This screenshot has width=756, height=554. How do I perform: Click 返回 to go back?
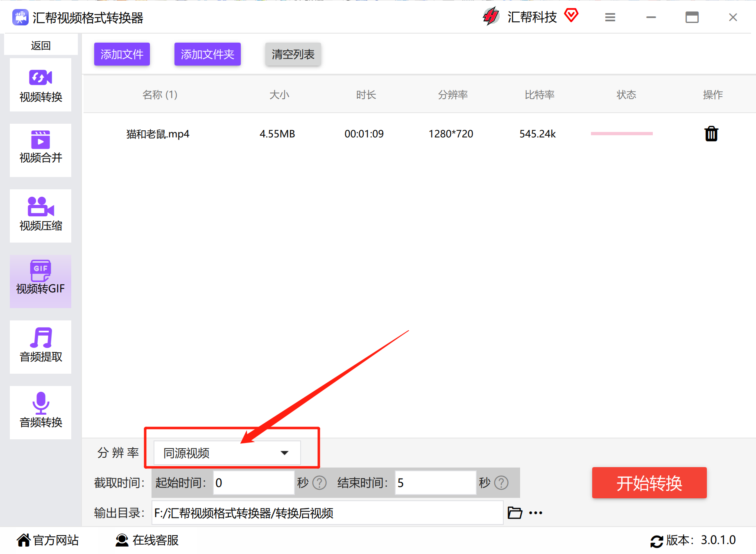[41, 45]
